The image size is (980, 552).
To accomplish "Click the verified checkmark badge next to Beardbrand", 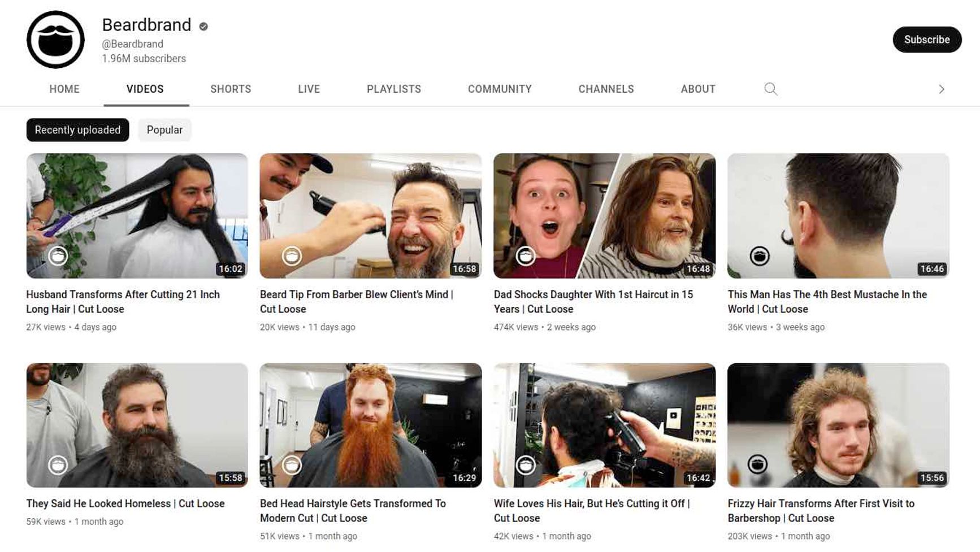I will 203,26.
